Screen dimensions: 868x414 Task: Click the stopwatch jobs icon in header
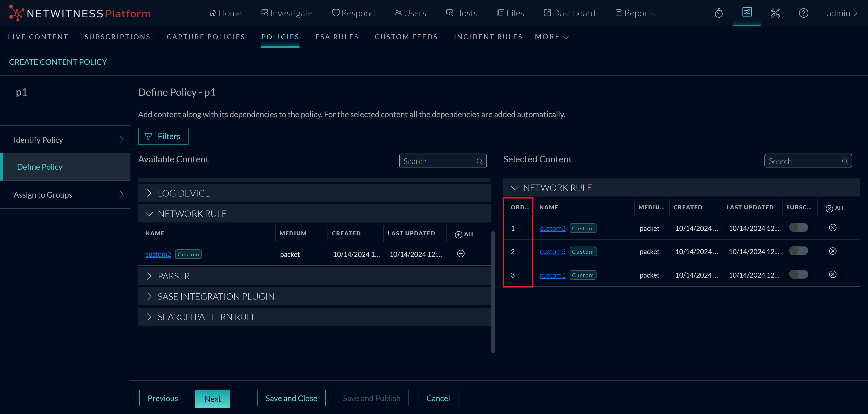(718, 13)
